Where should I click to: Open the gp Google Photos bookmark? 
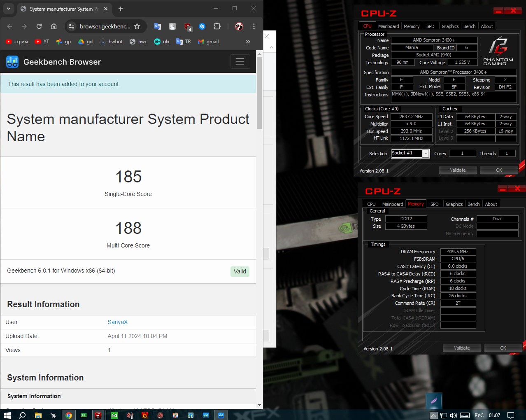tap(64, 42)
